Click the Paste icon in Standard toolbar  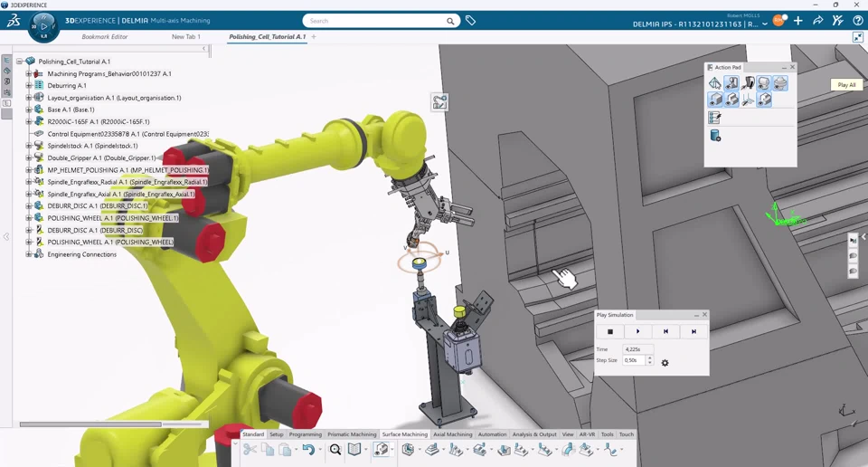coord(285,449)
